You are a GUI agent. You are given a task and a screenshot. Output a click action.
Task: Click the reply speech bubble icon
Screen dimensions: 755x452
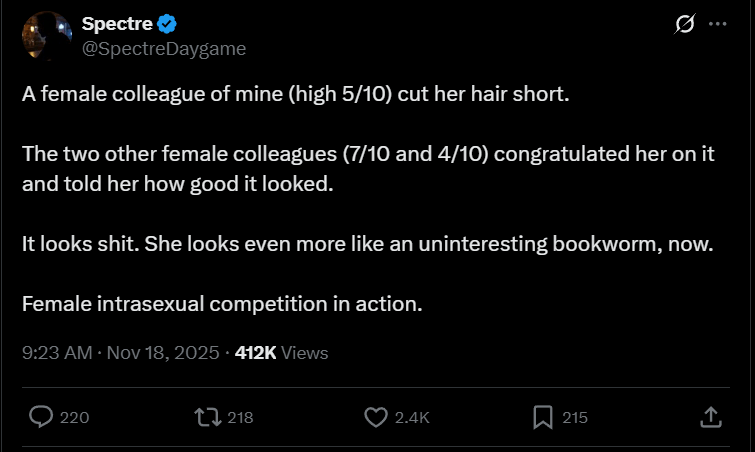coord(41,417)
